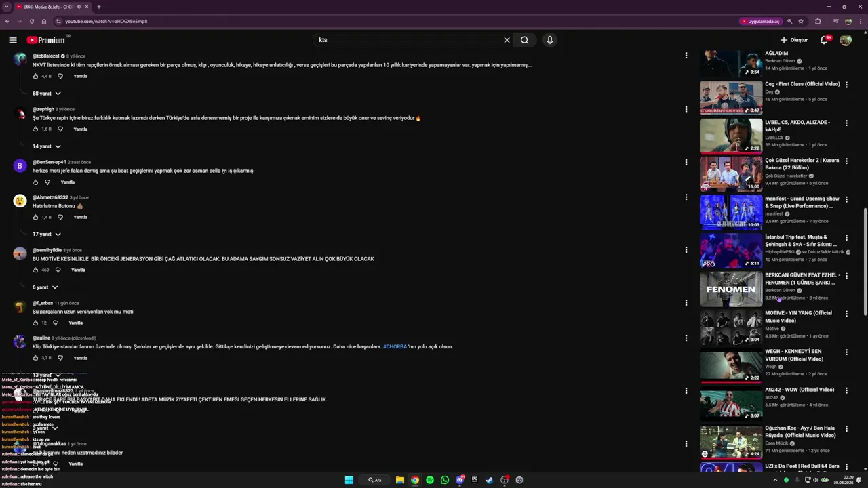Dislike the comment by @auline

(60, 358)
